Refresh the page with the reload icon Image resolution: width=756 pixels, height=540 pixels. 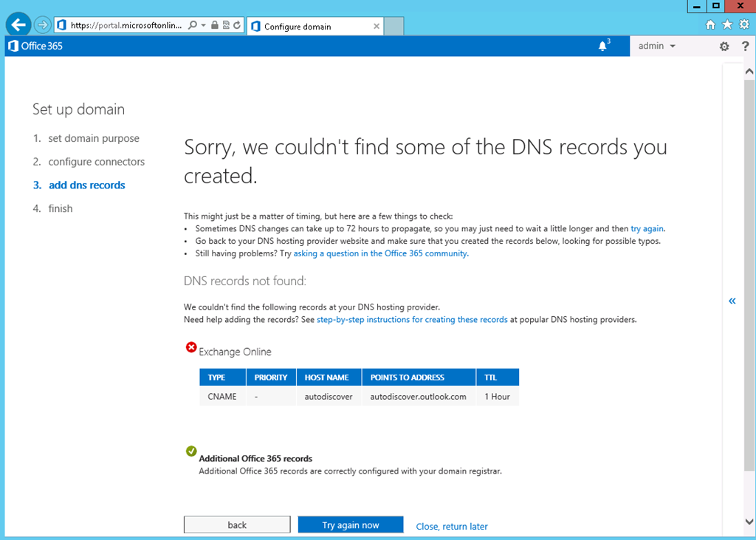point(237,25)
